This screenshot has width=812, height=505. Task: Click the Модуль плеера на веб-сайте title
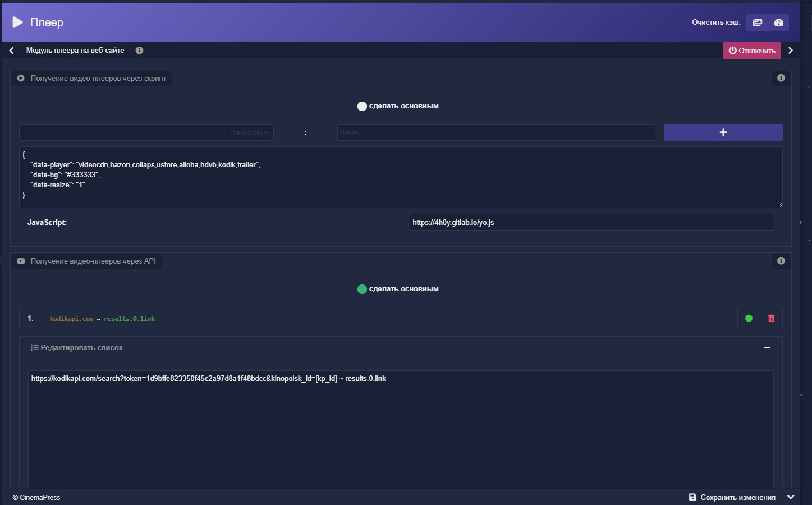point(75,50)
